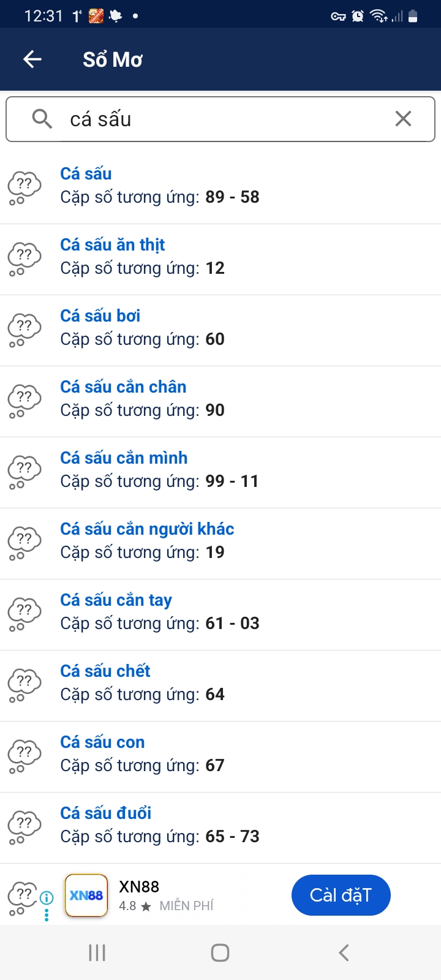441x980 pixels.
Task: Tap the dream bubble icon next to "Cá sấu chết"
Action: [24, 686]
